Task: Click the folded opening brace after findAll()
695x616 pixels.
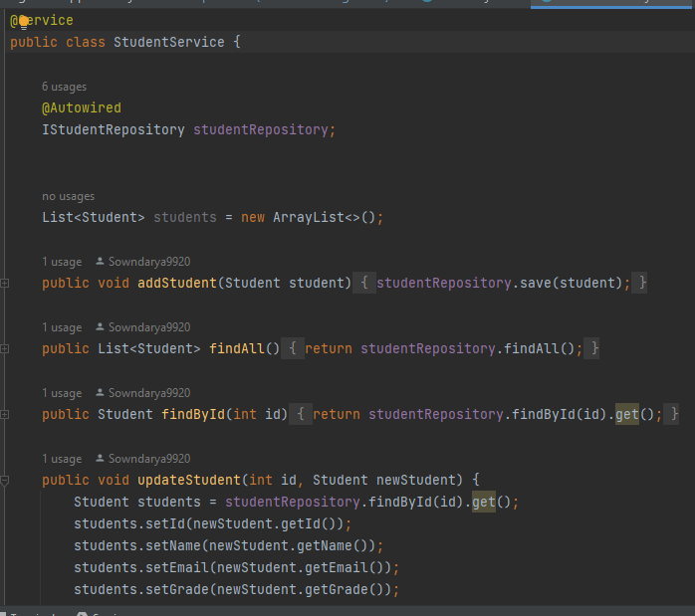Action: [293, 348]
